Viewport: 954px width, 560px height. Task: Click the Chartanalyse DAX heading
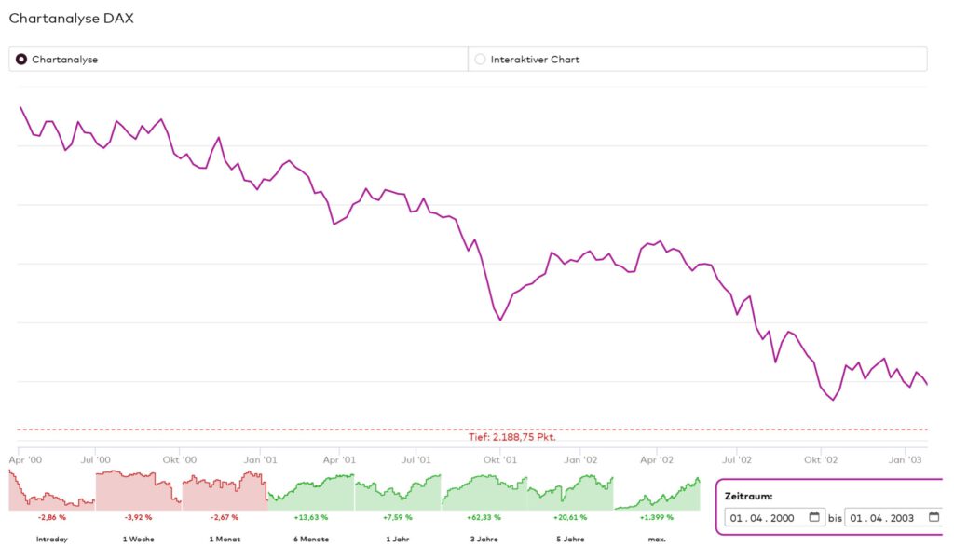pos(71,19)
